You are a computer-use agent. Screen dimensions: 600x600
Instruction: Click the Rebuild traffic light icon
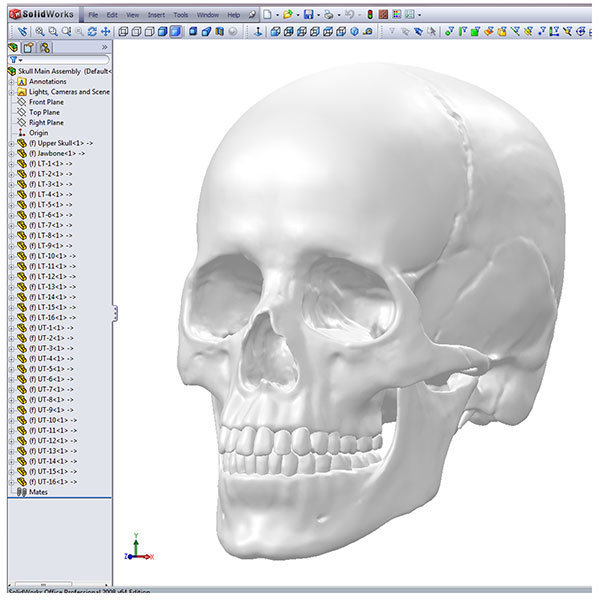click(370, 15)
